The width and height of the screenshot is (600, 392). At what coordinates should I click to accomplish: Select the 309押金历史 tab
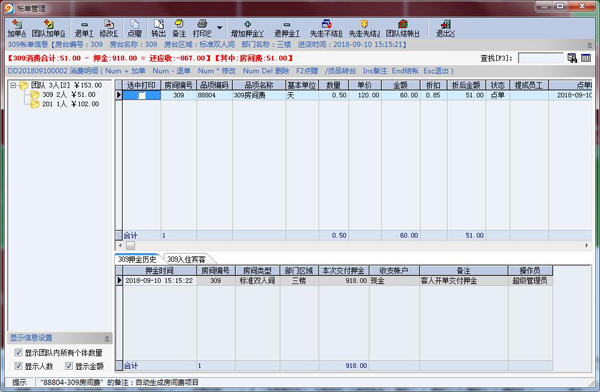pyautogui.click(x=137, y=260)
